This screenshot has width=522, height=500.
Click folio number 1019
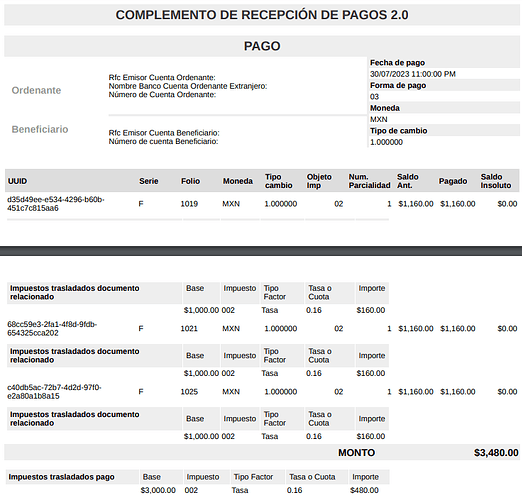tap(189, 204)
